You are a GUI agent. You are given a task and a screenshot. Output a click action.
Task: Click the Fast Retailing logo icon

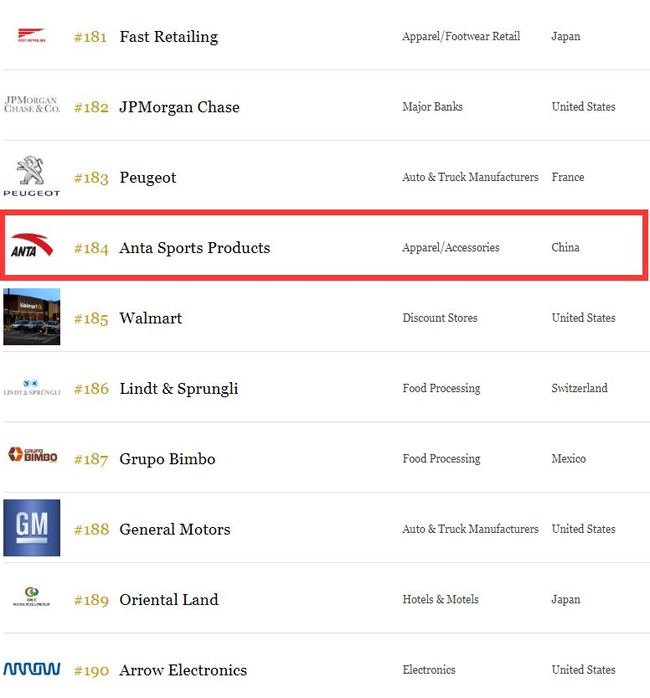pyautogui.click(x=31, y=36)
